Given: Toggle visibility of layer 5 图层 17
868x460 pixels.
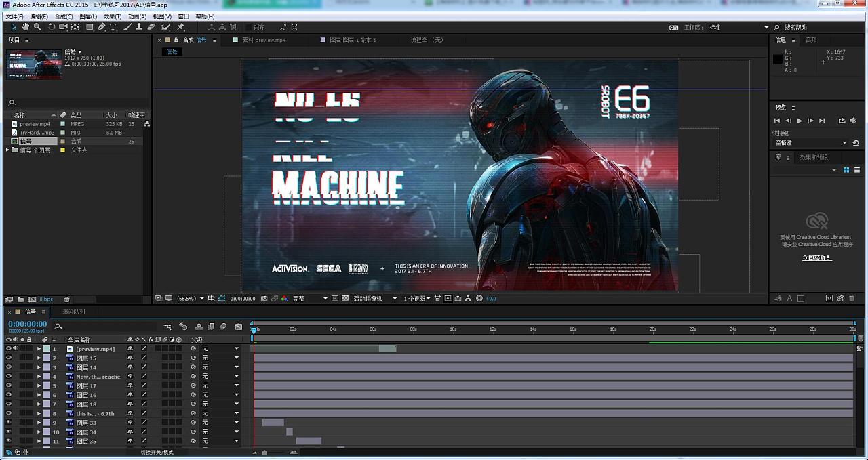Looking at the screenshot, I should [x=9, y=385].
